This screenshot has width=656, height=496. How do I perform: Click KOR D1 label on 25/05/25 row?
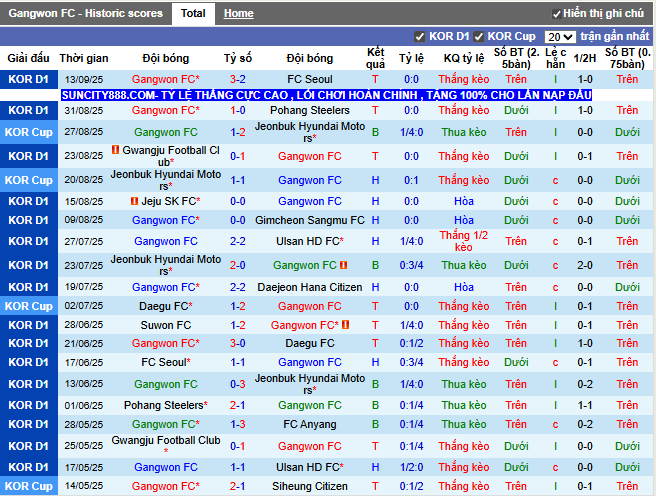[29, 446]
